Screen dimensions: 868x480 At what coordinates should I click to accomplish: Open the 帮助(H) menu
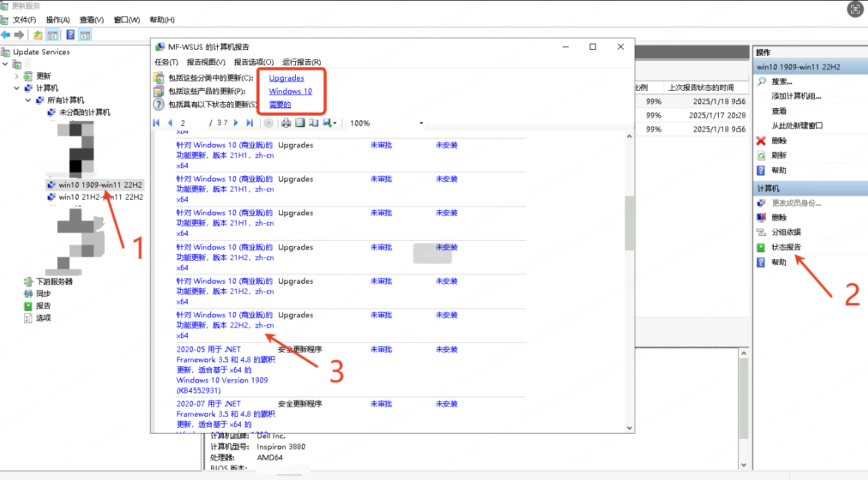coord(161,20)
